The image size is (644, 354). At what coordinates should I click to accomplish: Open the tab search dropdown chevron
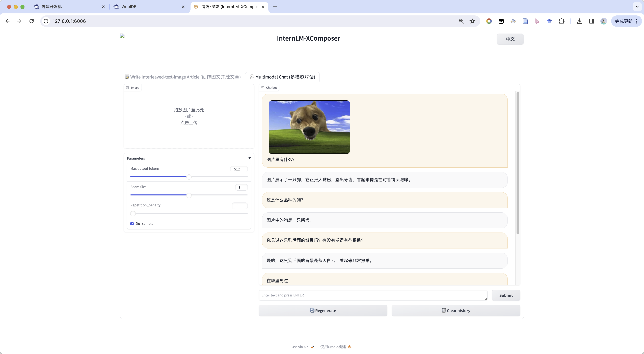(x=637, y=7)
